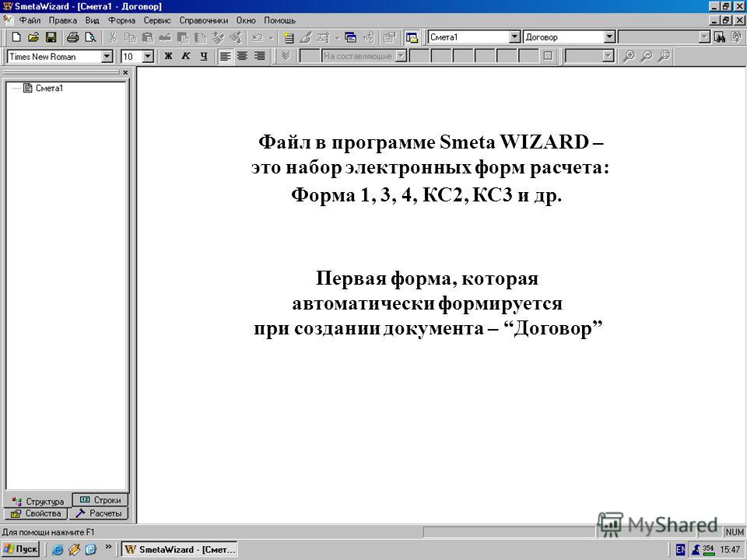Open the Times New Roman font dropdown

click(107, 57)
